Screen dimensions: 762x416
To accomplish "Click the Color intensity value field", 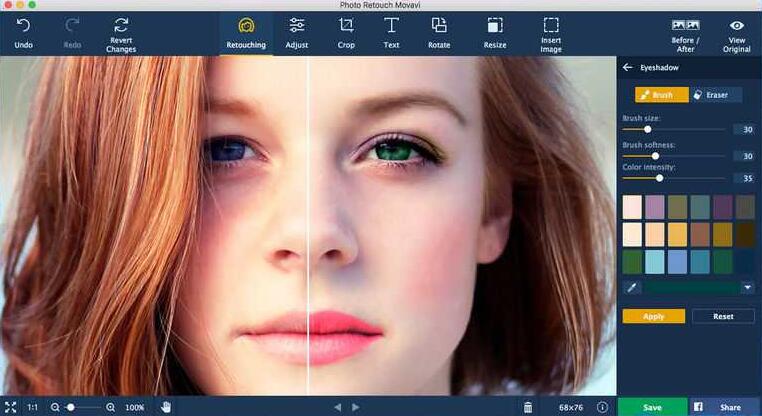I will 744,178.
